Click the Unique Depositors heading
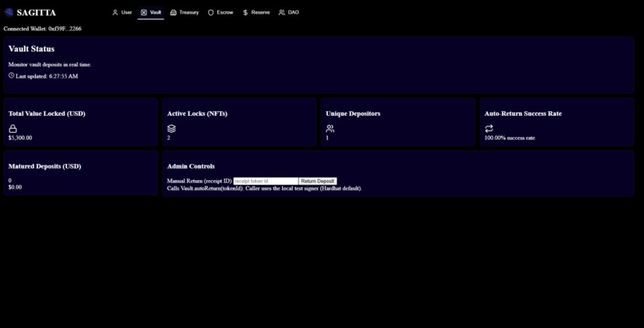The width and height of the screenshot is (644, 328). pyautogui.click(x=353, y=114)
